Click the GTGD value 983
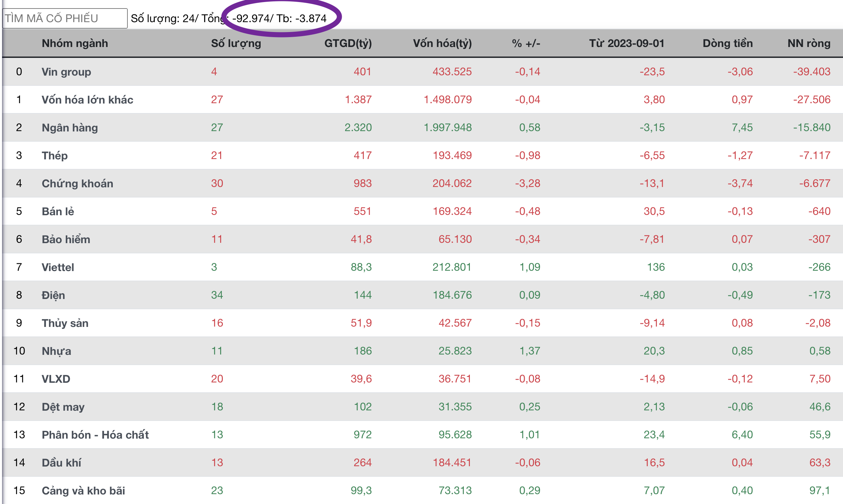Screen dimensions: 843x504 363,183
